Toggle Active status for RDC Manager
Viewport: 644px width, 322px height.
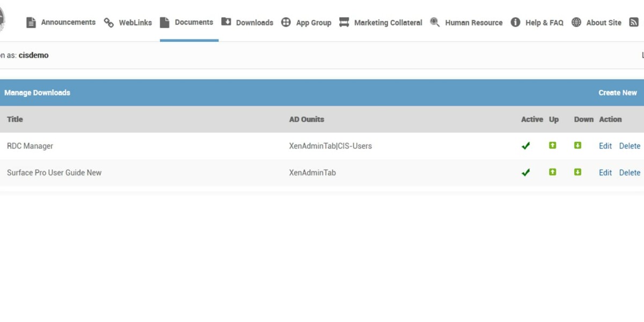(525, 145)
